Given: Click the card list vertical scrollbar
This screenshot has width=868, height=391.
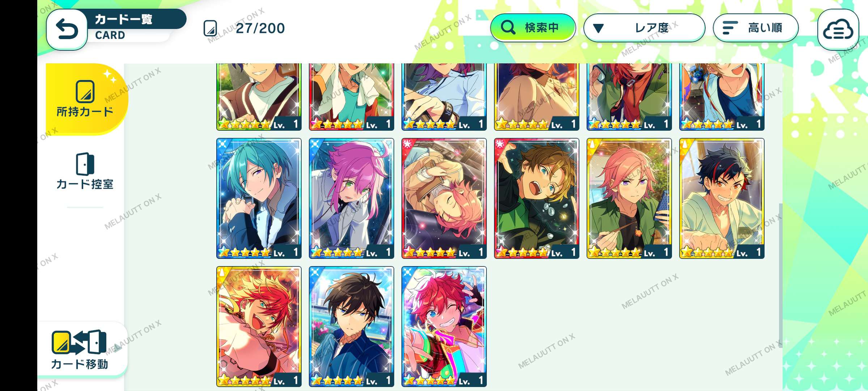Looking at the screenshot, I should pyautogui.click(x=780, y=276).
